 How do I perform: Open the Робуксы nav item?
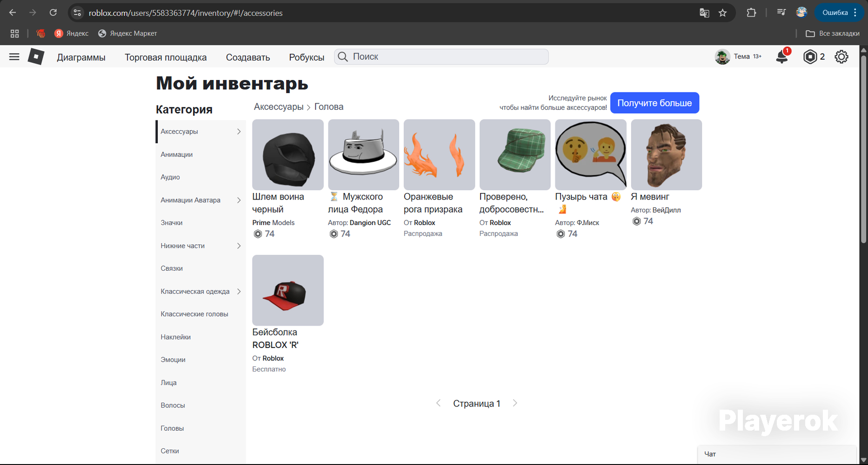pos(307,57)
